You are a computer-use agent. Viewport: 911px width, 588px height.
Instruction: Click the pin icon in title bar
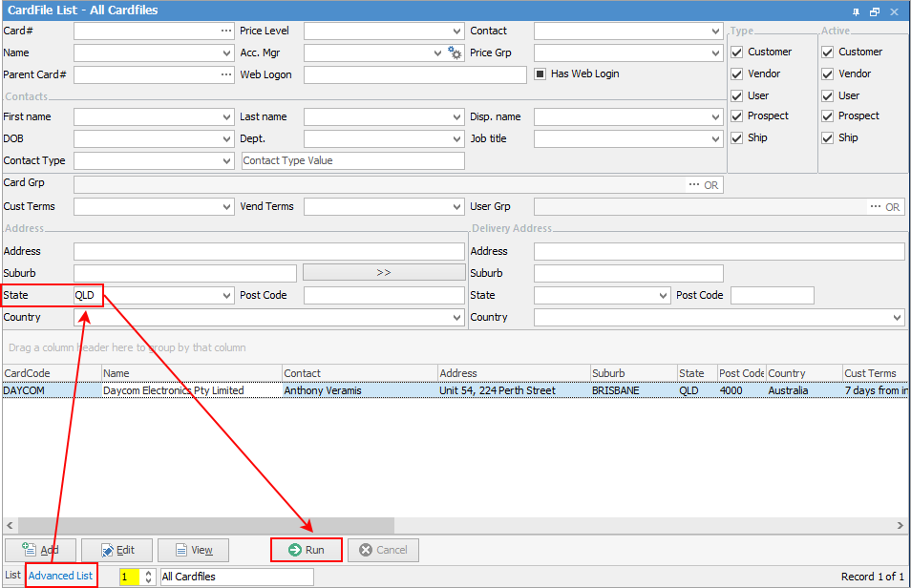856,10
